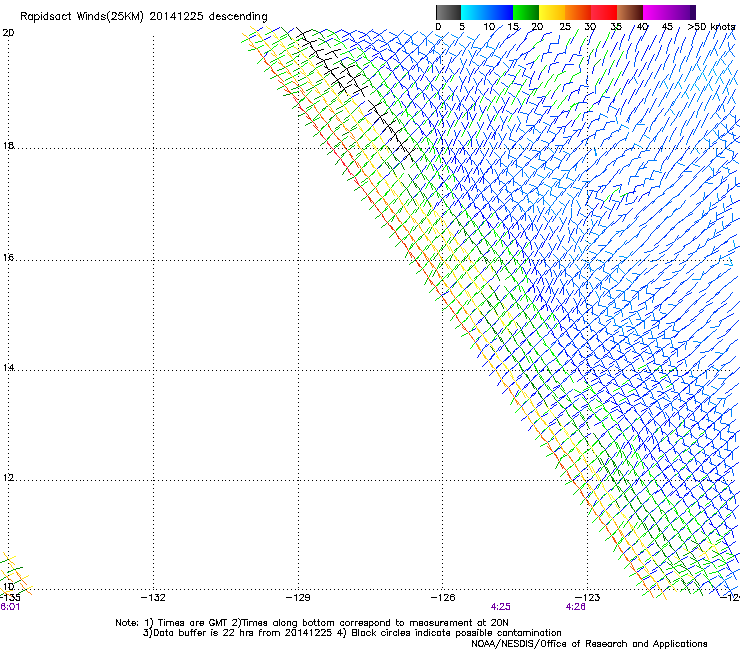Click the note 'Times are GMT'
This screenshot has width=740, height=650.
coord(193,623)
